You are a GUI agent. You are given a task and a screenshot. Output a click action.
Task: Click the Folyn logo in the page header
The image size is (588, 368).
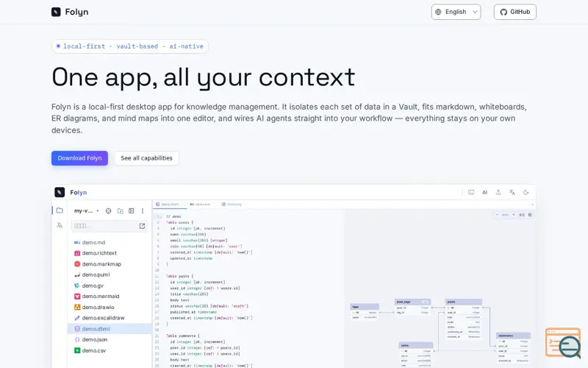(x=56, y=12)
